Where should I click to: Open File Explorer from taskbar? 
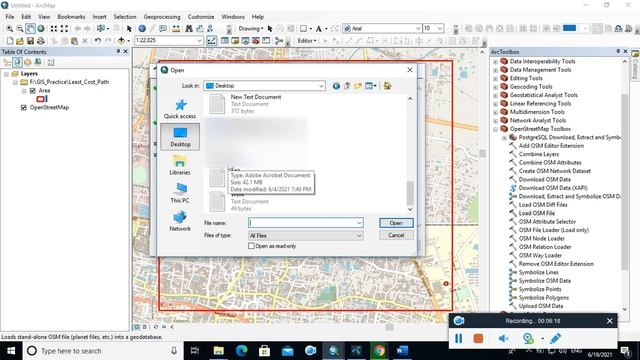point(218,351)
